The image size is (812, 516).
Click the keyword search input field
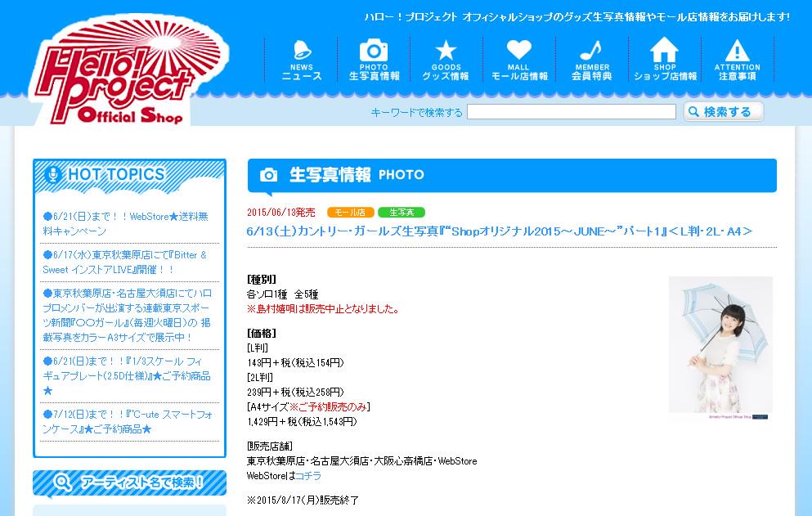coord(572,111)
